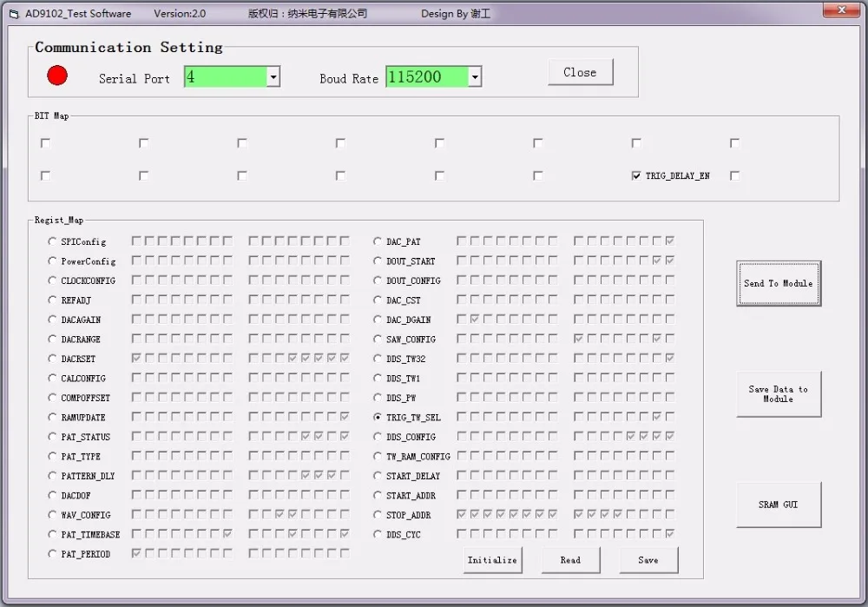
Task: Select the PATTERN_DLY radio button
Action: pos(52,476)
